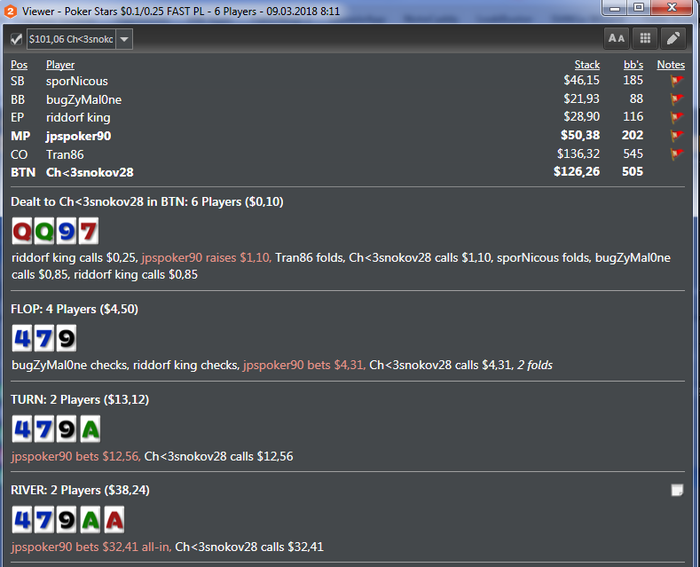Viewport: 700px width, 567px height.
Task: Sort by the Pos column header
Action: 19,65
